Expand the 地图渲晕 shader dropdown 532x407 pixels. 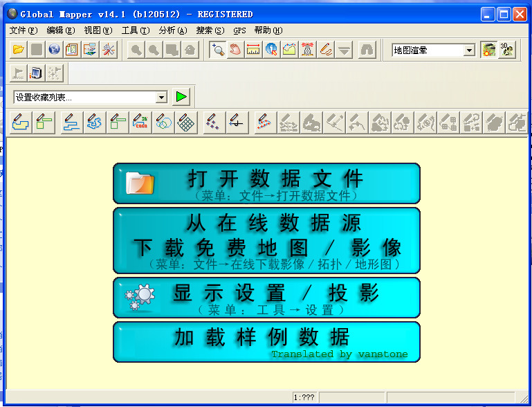pyautogui.click(x=469, y=51)
